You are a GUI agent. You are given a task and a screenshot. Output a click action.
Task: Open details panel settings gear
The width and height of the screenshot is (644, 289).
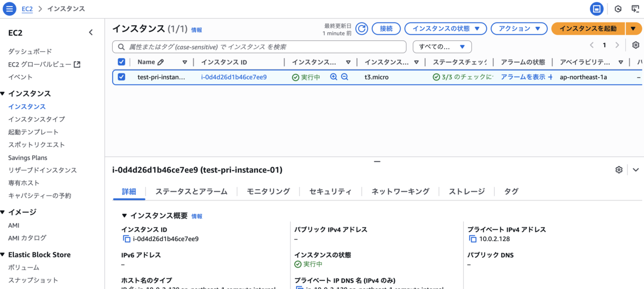(x=619, y=170)
